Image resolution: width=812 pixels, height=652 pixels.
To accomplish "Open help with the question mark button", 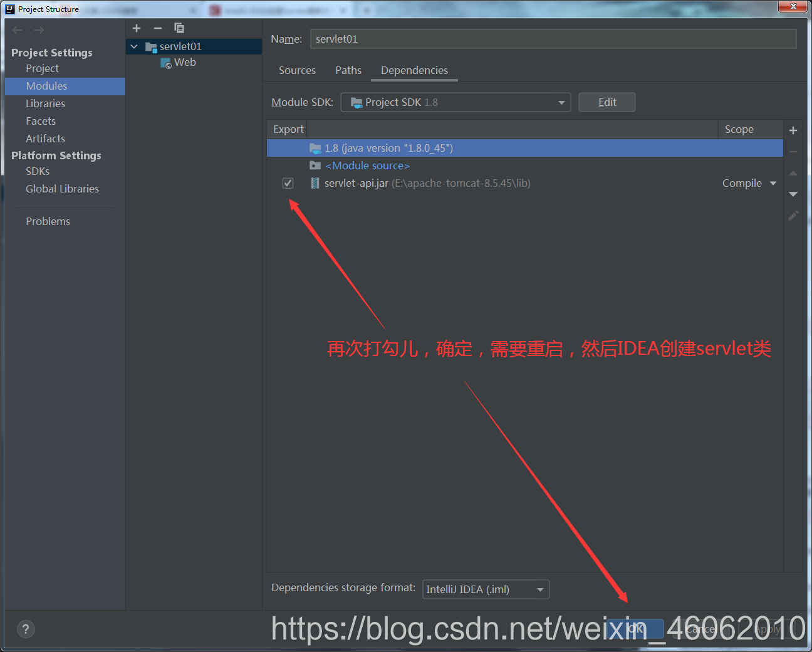I will 26,629.
